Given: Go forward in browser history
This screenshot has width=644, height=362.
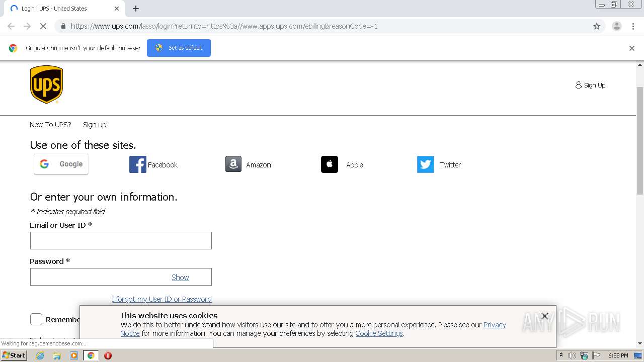Looking at the screenshot, I should point(27,26).
